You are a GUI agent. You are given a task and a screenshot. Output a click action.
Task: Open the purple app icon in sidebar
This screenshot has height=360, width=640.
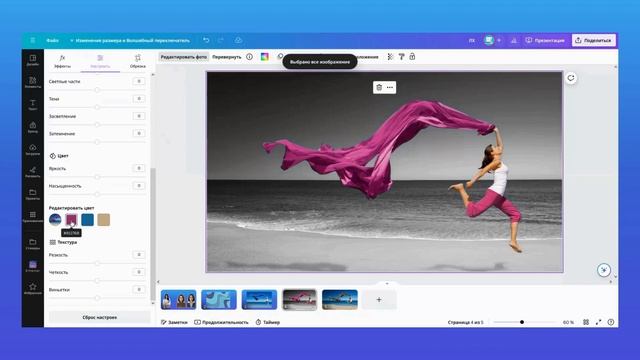pyautogui.click(x=33, y=266)
